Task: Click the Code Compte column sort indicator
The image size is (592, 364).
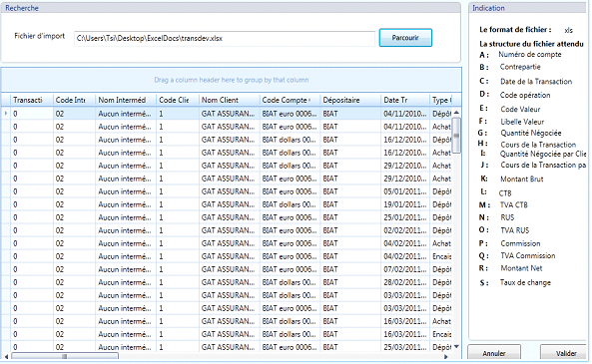Action: click(309, 100)
